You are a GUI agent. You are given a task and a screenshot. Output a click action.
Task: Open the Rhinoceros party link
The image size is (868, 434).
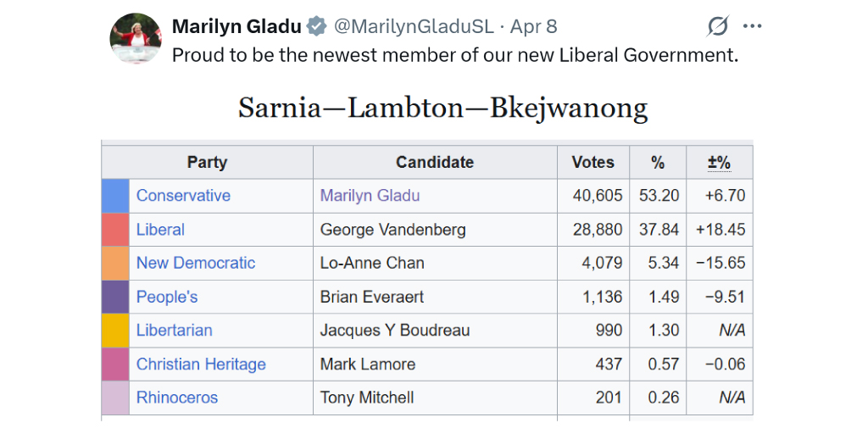pos(177,398)
